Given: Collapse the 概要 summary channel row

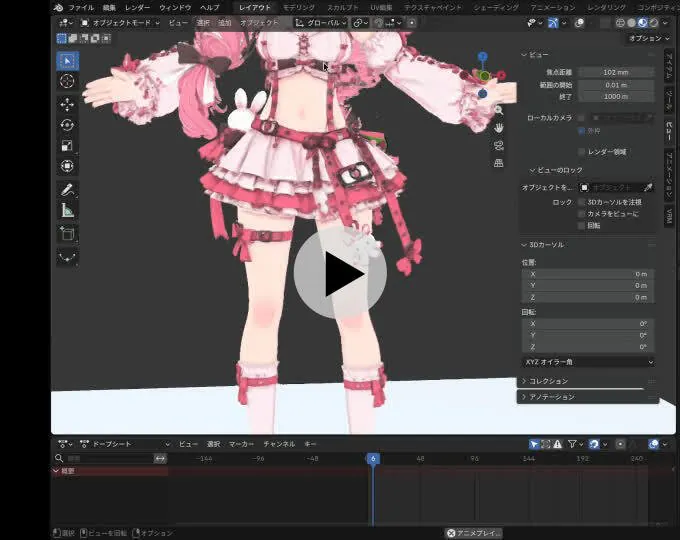Looking at the screenshot, I should point(56,471).
